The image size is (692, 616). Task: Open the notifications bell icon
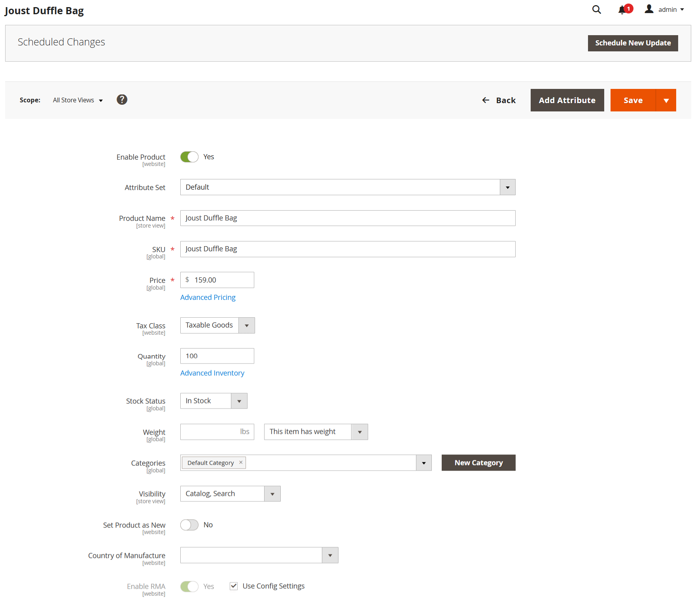[x=622, y=10]
